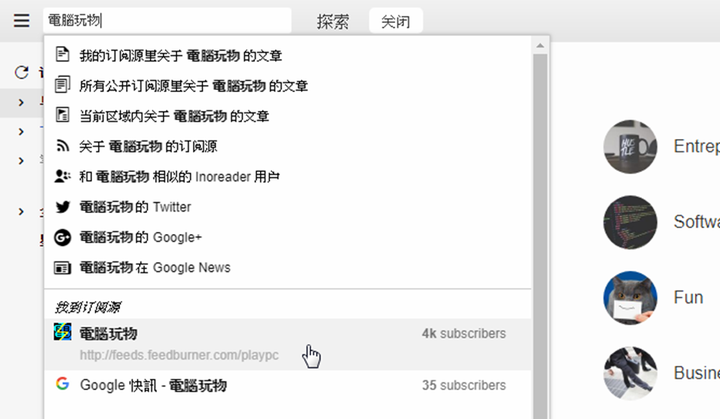This screenshot has height=419, width=720.
Task: Click the Google News newspaper icon
Action: [62, 267]
